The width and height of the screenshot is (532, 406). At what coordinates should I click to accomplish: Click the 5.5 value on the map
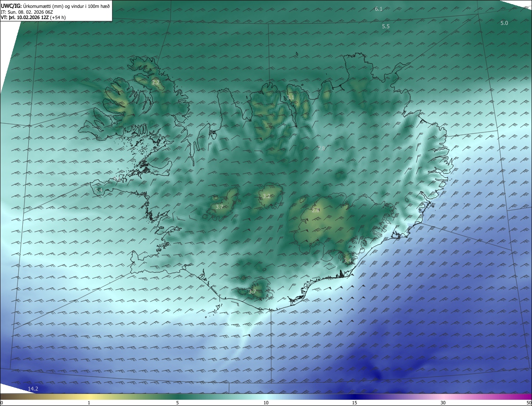(386, 26)
